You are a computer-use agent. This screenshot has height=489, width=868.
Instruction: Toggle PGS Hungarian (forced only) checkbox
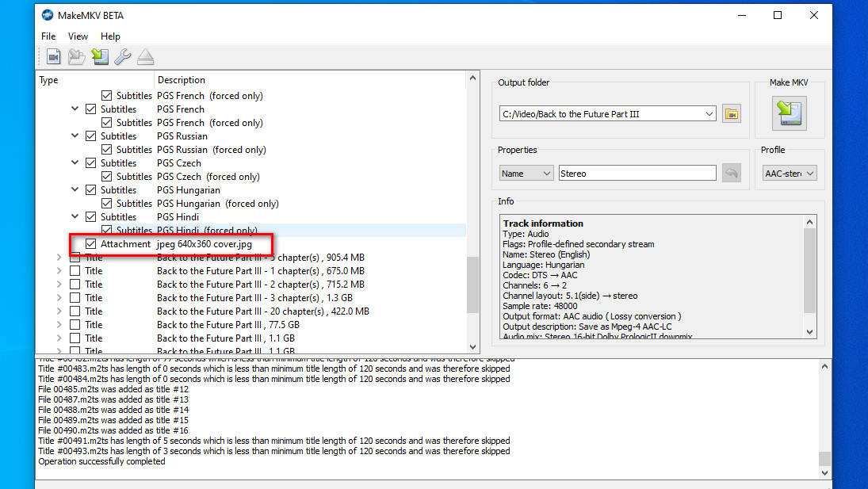(107, 204)
